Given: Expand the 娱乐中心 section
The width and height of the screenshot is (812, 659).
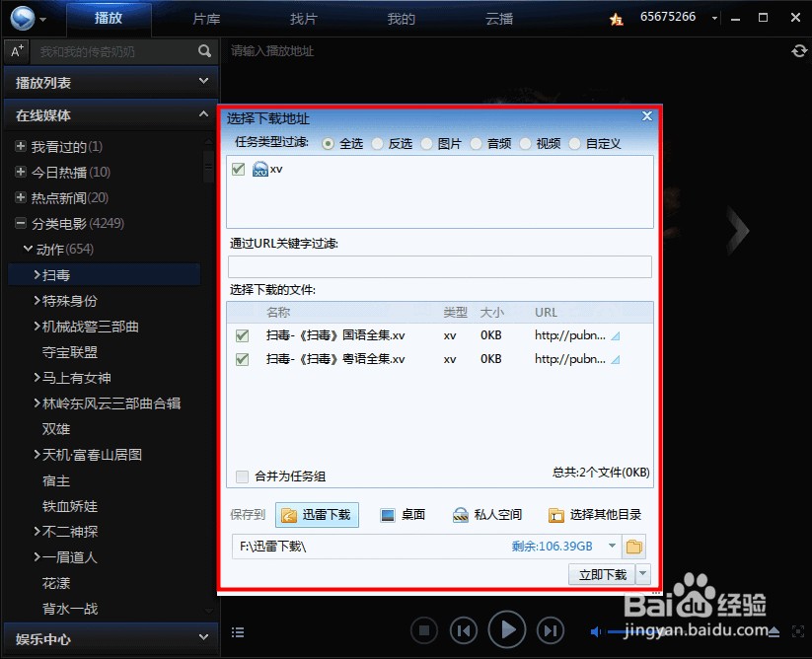Looking at the screenshot, I should tap(203, 637).
